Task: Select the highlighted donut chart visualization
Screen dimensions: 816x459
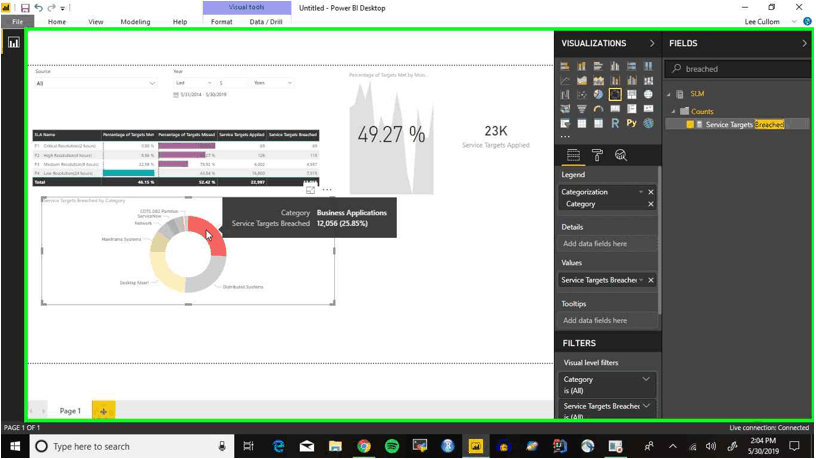Action: click(615, 95)
